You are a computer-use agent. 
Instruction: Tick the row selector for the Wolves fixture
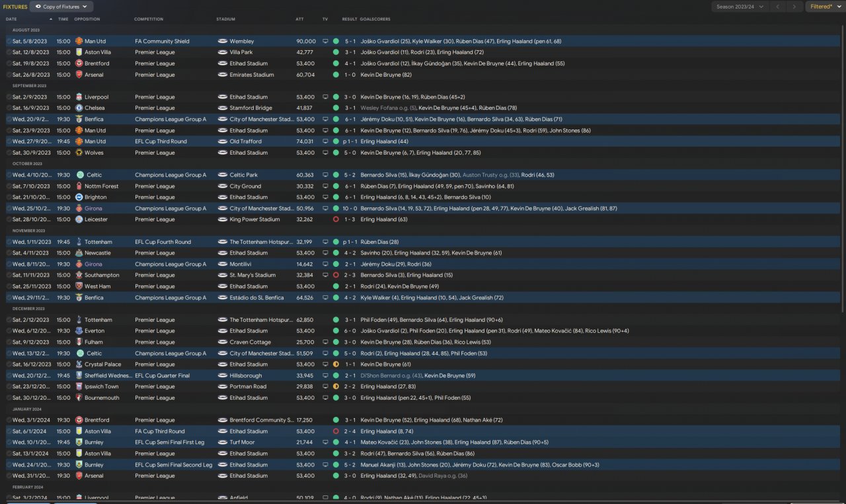click(x=9, y=153)
